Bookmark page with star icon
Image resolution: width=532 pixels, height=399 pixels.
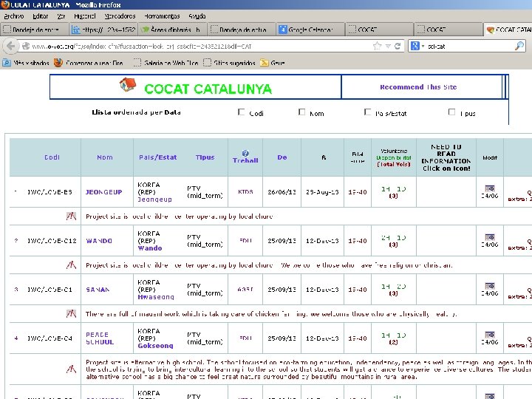point(377,46)
